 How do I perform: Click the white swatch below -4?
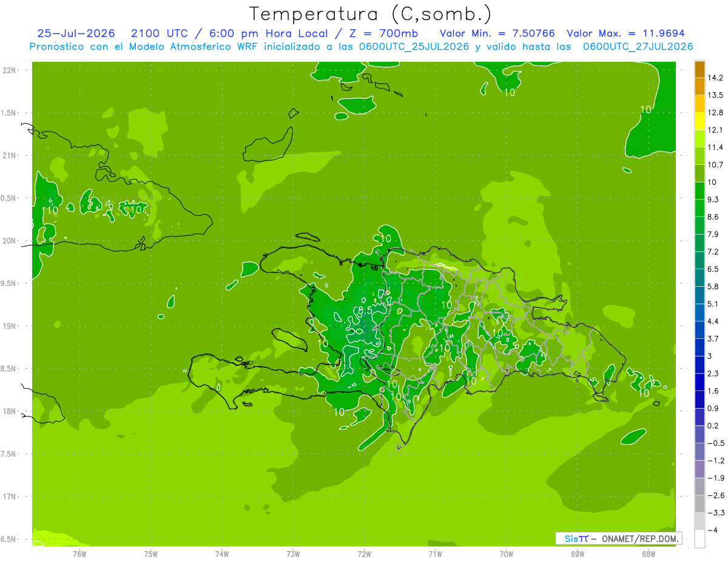[x=699, y=538]
